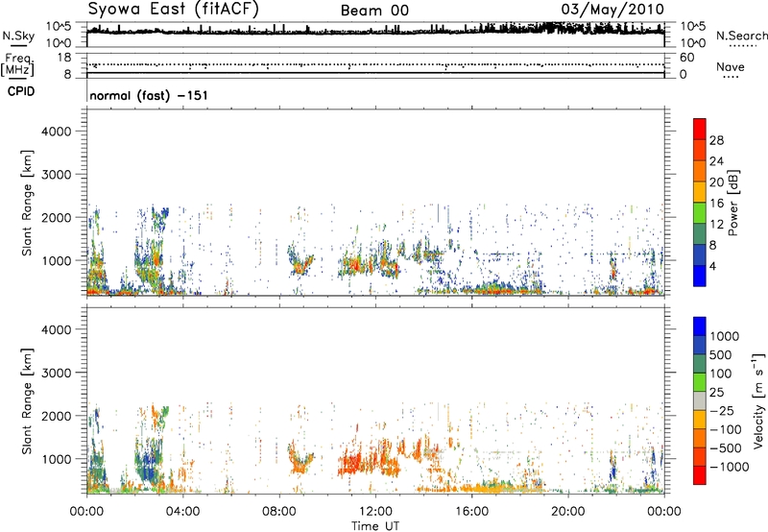
Task: Click the blue top of the velocity colorbar
Action: click(700, 326)
